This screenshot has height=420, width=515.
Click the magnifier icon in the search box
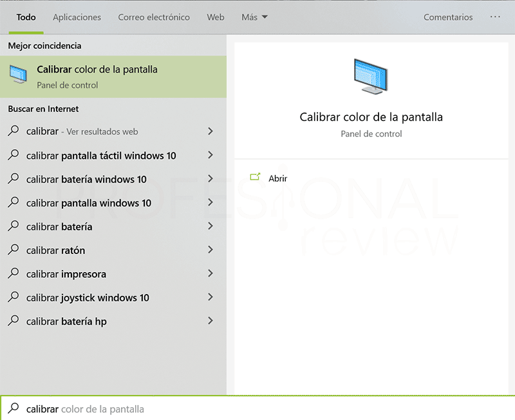point(14,408)
